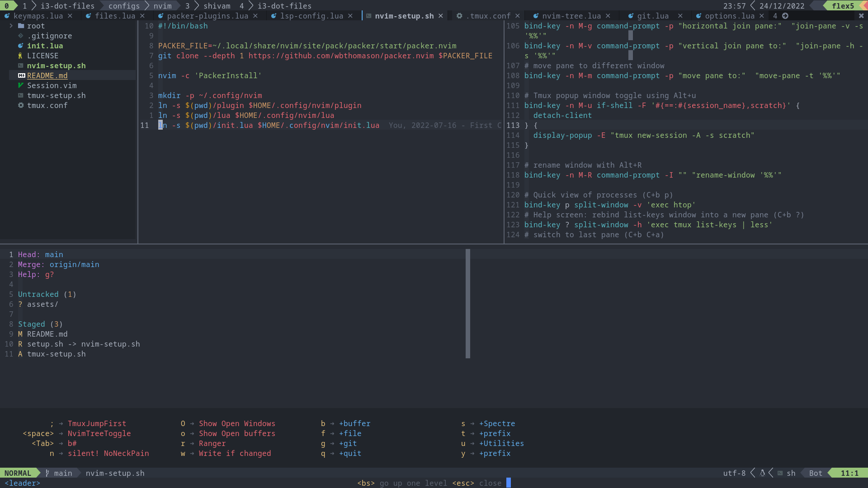The image size is (868, 488).
Task: Select the staged tmux-setup.sh entry
Action: click(56, 354)
